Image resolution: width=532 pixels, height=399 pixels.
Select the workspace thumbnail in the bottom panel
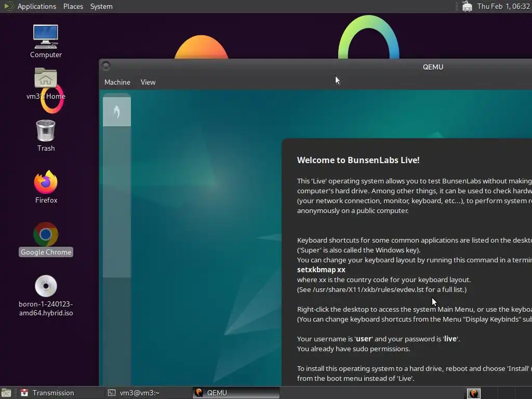tap(474, 393)
